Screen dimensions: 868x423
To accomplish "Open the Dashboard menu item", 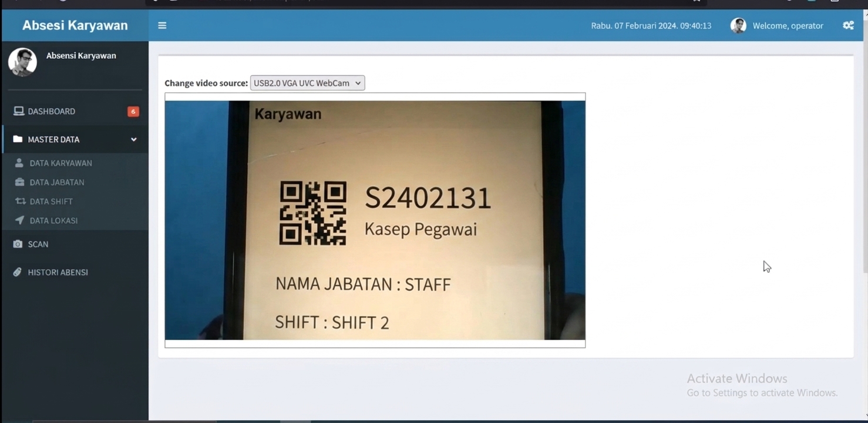I will 75,111.
